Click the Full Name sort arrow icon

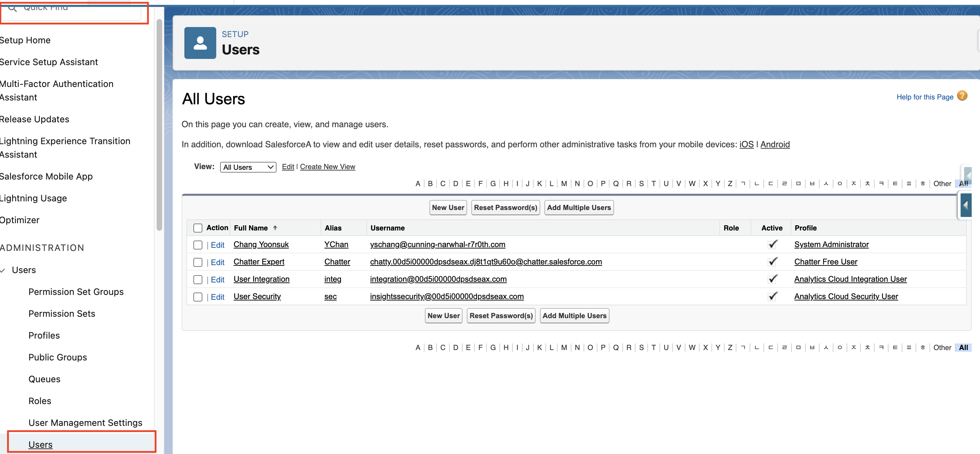275,228
